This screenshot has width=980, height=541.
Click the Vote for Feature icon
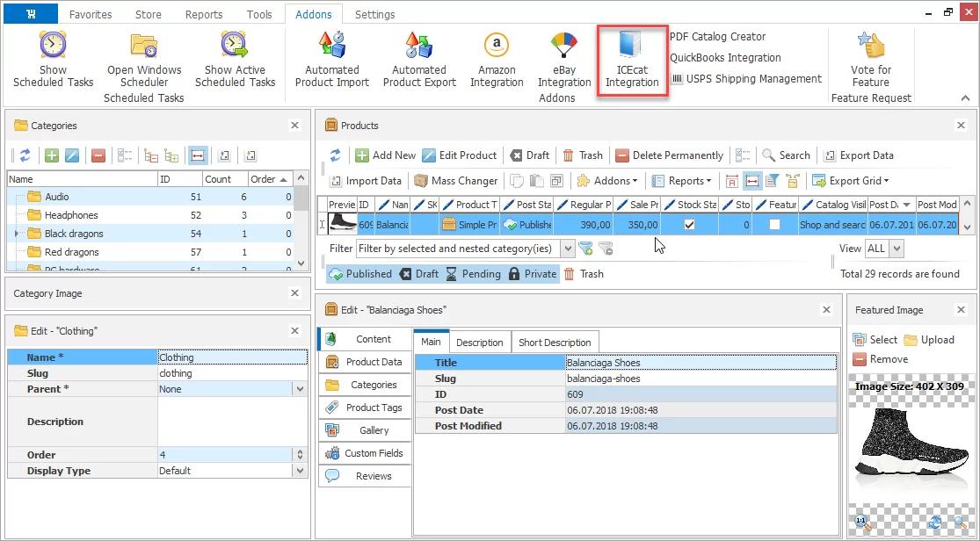pyautogui.click(x=870, y=59)
